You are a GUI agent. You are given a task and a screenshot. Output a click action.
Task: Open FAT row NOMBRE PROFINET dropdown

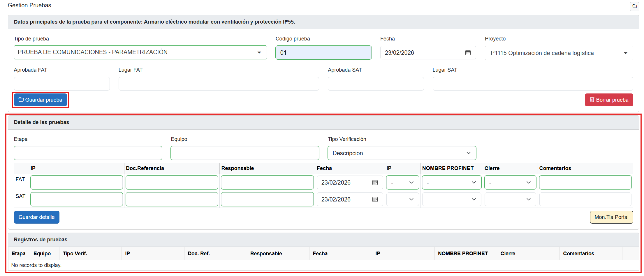451,183
